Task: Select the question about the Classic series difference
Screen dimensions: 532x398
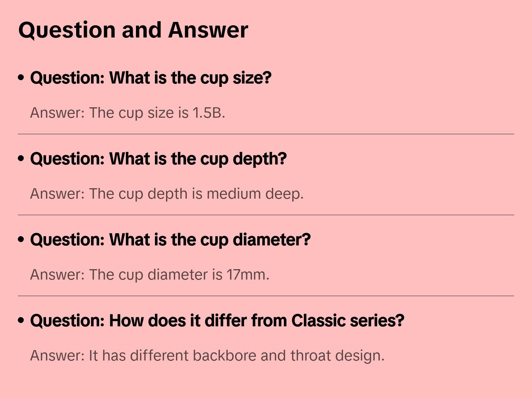Action: click(x=217, y=321)
